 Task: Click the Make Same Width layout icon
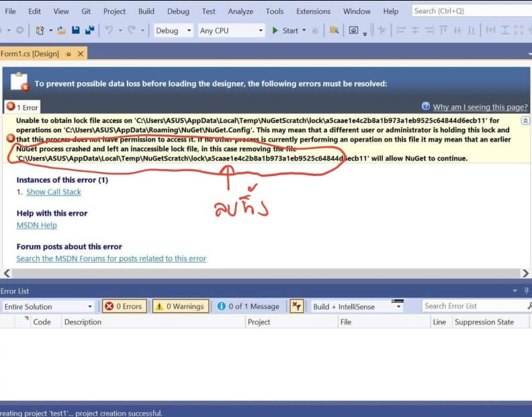pyautogui.click(x=490, y=30)
